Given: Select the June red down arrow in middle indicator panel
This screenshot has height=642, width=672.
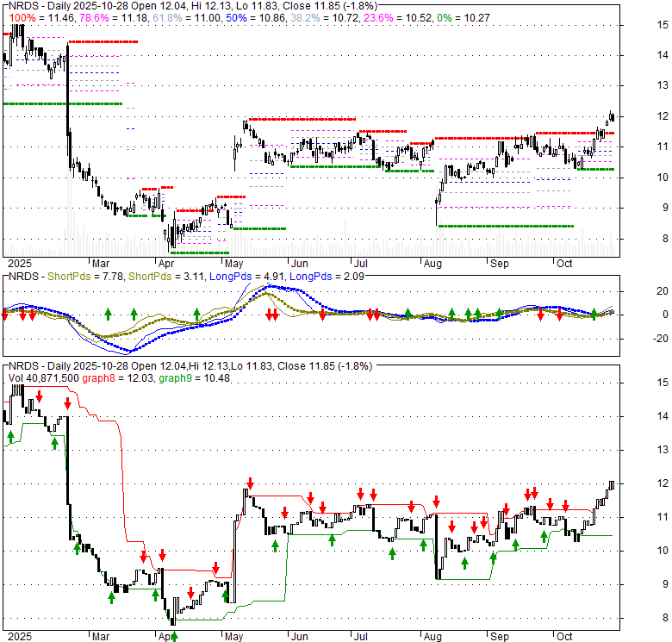Looking at the screenshot, I should pyautogui.click(x=322, y=315).
